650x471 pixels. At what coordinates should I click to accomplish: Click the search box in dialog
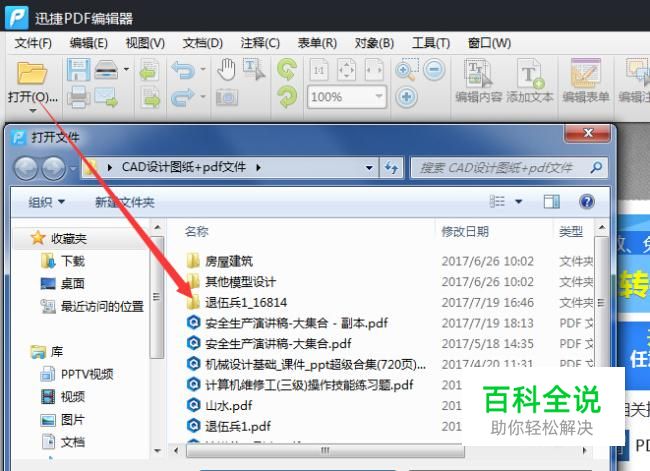click(x=509, y=168)
